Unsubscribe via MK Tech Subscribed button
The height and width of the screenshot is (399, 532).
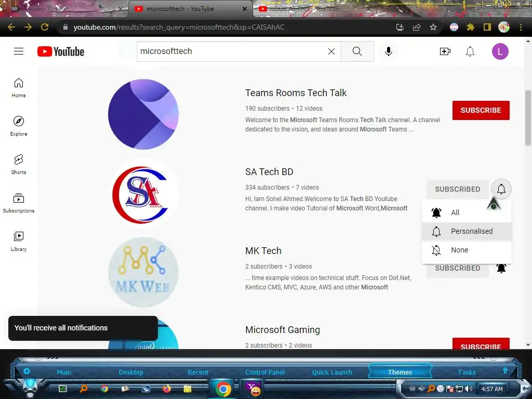457,270
